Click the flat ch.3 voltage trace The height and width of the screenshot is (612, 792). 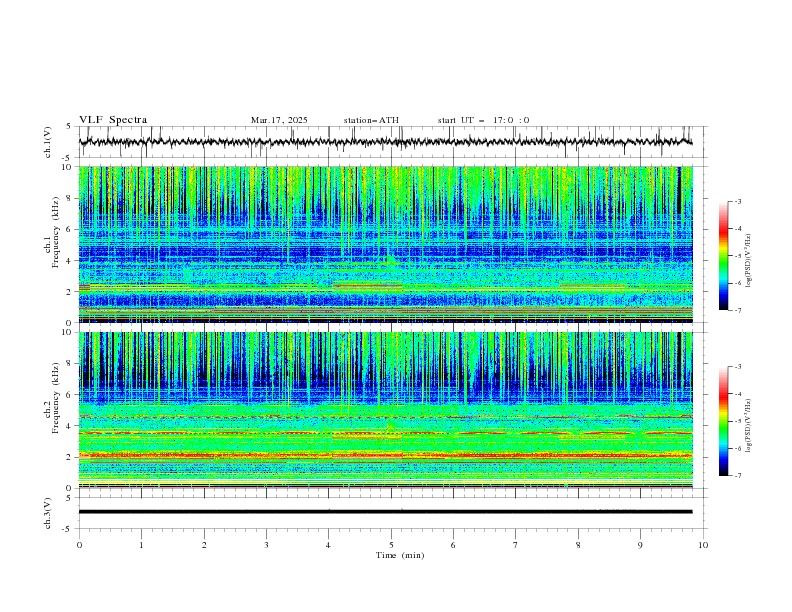pyautogui.click(x=385, y=512)
